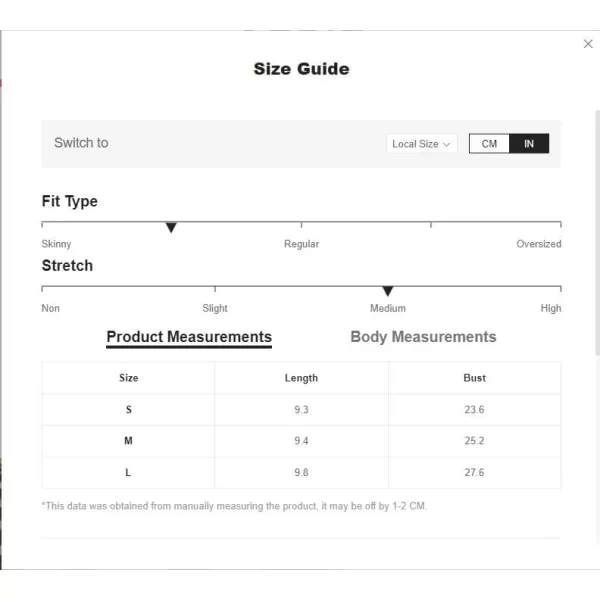The height and width of the screenshot is (600, 600).
Task: Click the Fit Type marker triangle
Action: pyautogui.click(x=171, y=227)
